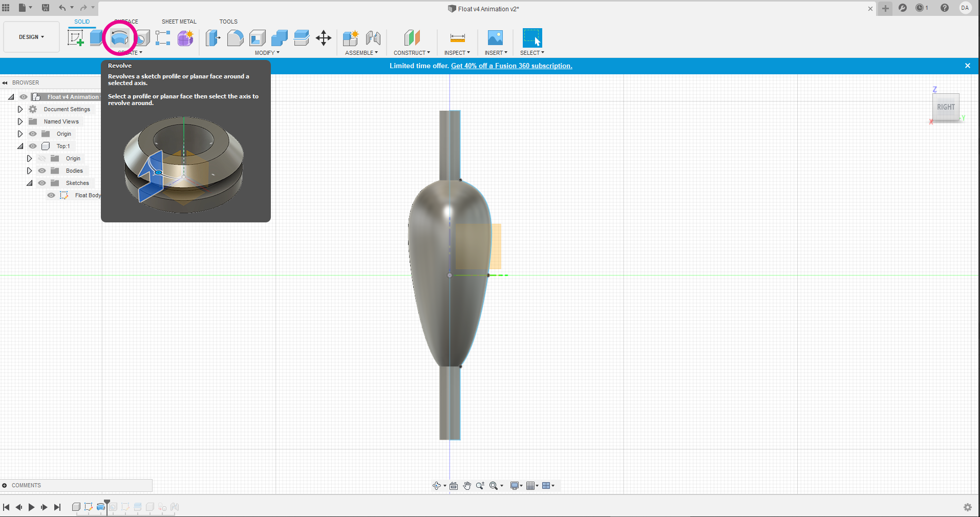Select the Extrude tool
980x517 pixels.
tap(96, 38)
